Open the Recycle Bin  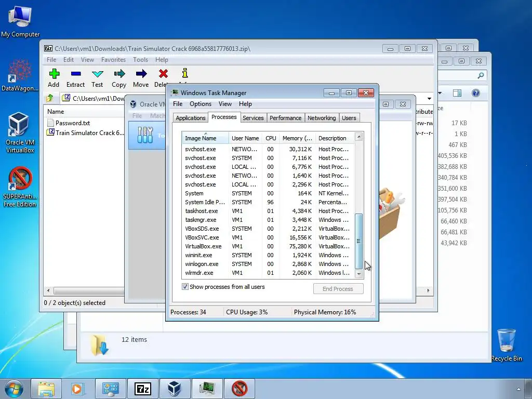pos(507,345)
